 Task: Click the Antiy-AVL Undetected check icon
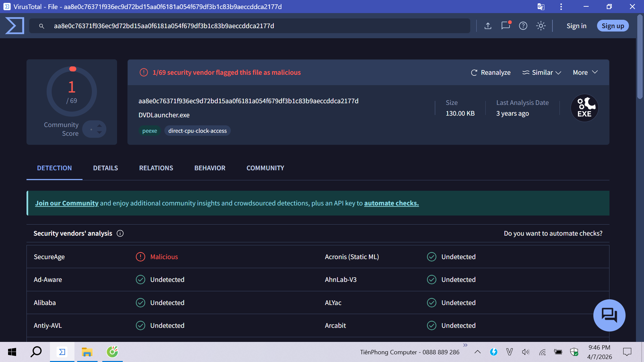click(140, 325)
